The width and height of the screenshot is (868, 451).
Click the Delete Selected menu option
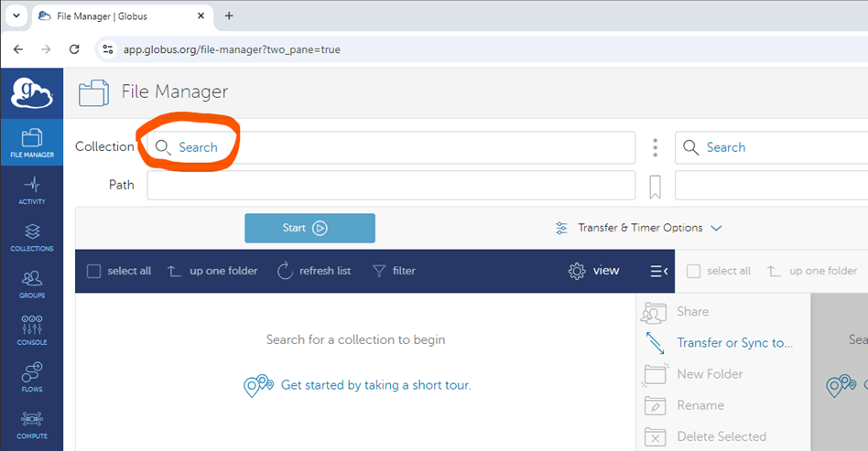point(705,436)
